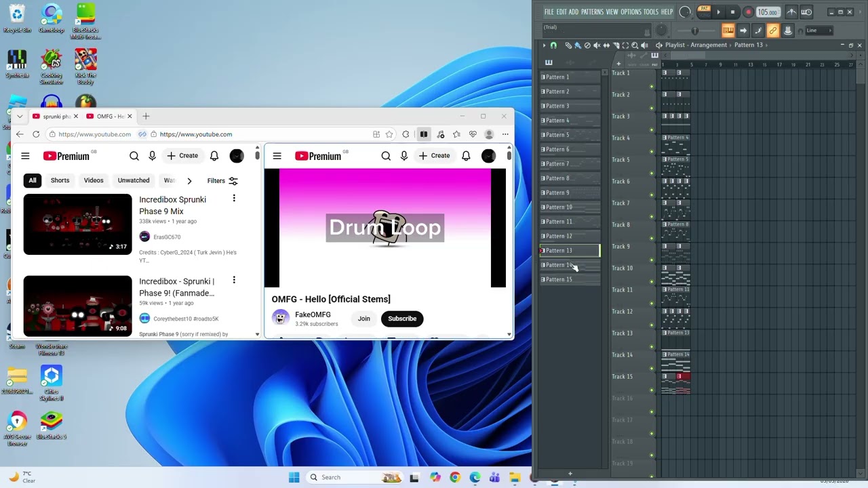Screen dimensions: 868x488
Task: Click the search icon in right YouTube pane
Action: coord(386,156)
